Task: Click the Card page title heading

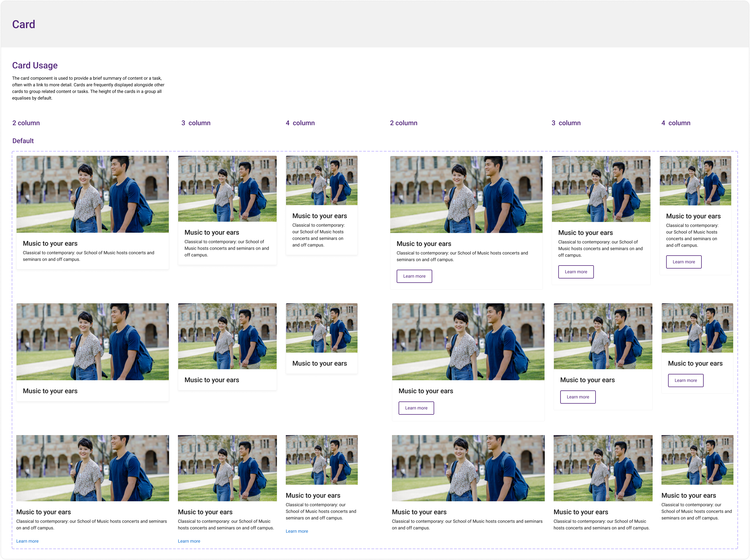Action: pos(24,25)
